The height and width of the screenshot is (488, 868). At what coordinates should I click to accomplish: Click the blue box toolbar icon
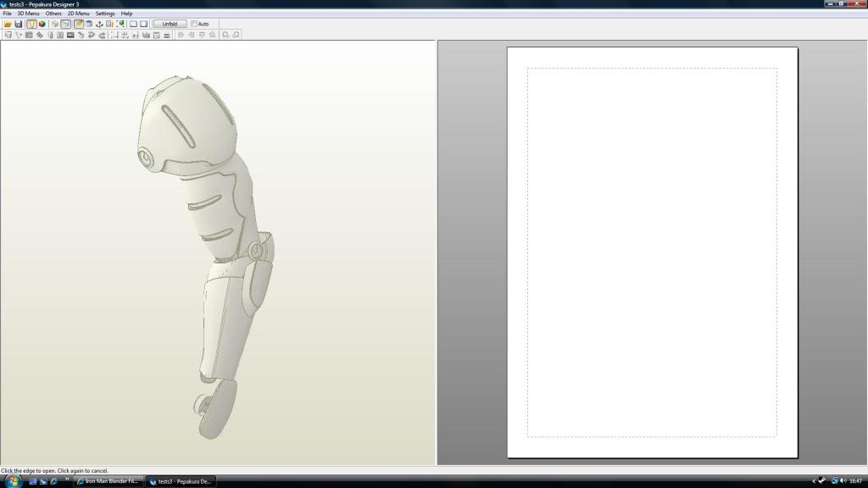click(x=88, y=24)
